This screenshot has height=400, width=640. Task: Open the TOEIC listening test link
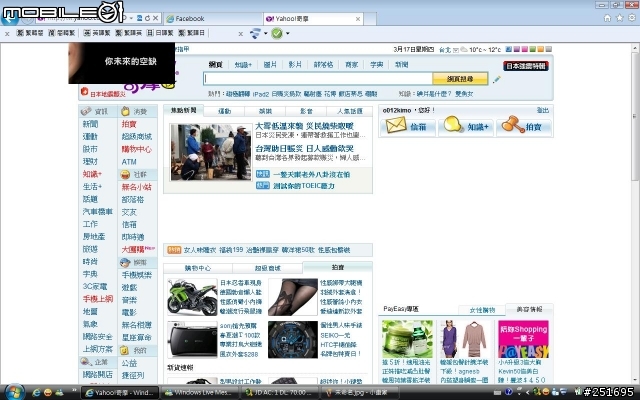click(x=304, y=186)
